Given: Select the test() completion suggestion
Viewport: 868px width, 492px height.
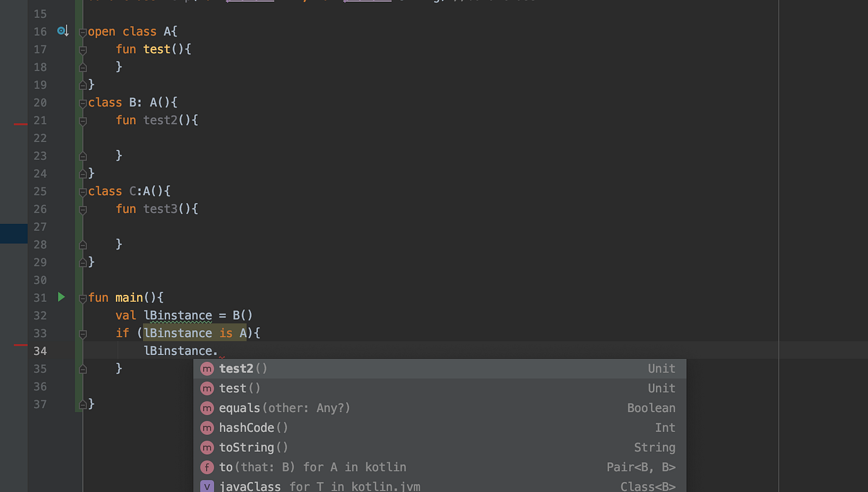Looking at the screenshot, I should coord(438,389).
